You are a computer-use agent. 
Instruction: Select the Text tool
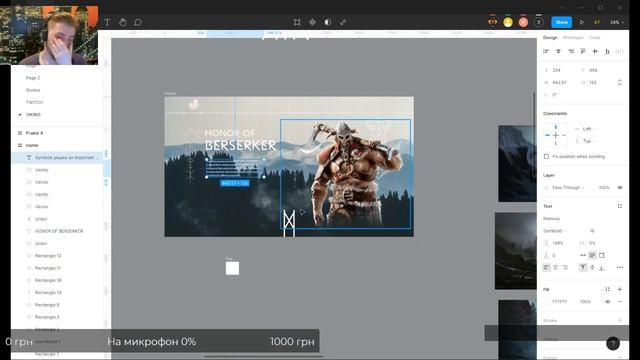107,22
